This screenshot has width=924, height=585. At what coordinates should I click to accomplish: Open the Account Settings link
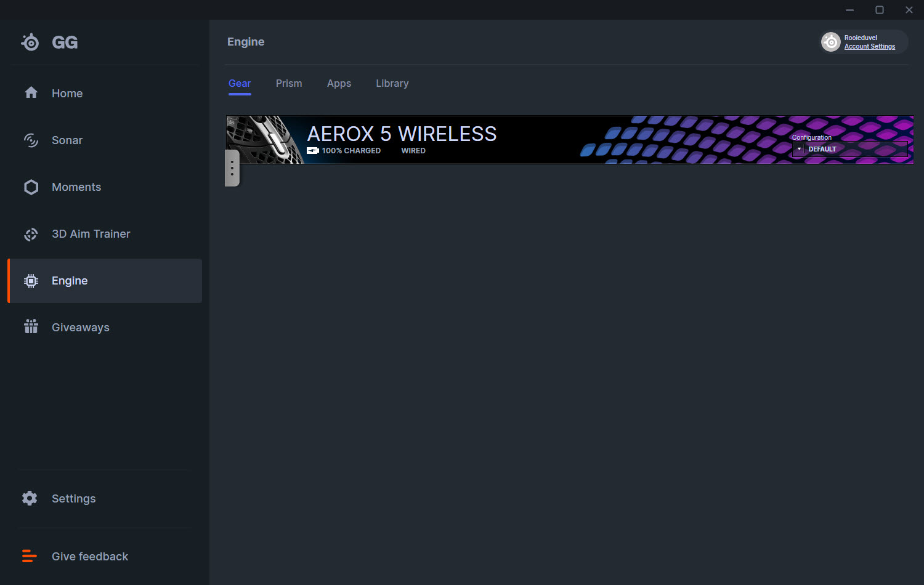click(870, 47)
